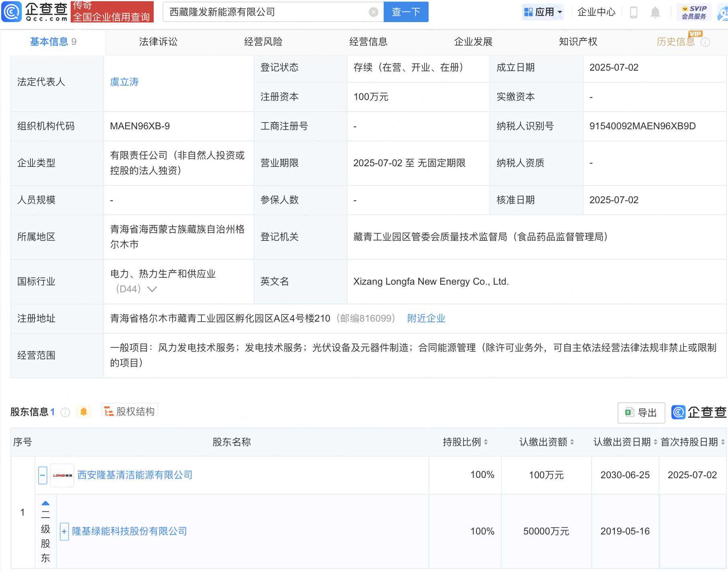Click the shareholder alert bell icon

click(x=83, y=412)
